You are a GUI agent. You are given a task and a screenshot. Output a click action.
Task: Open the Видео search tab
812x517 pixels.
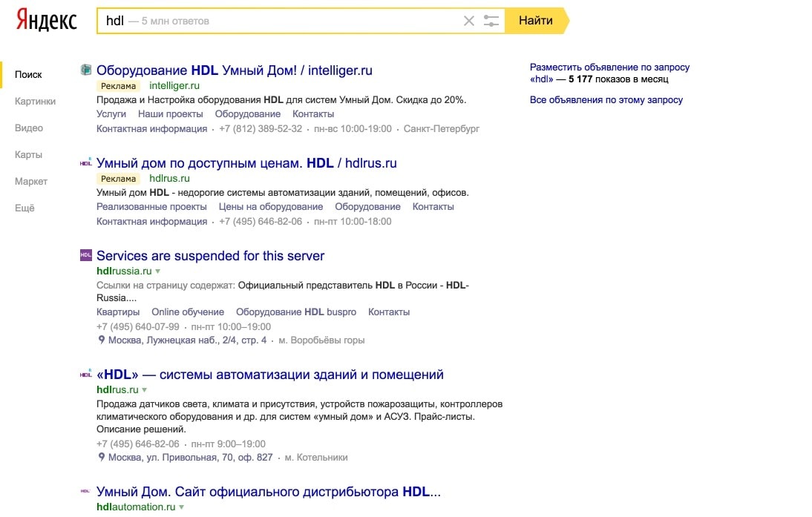coord(29,128)
